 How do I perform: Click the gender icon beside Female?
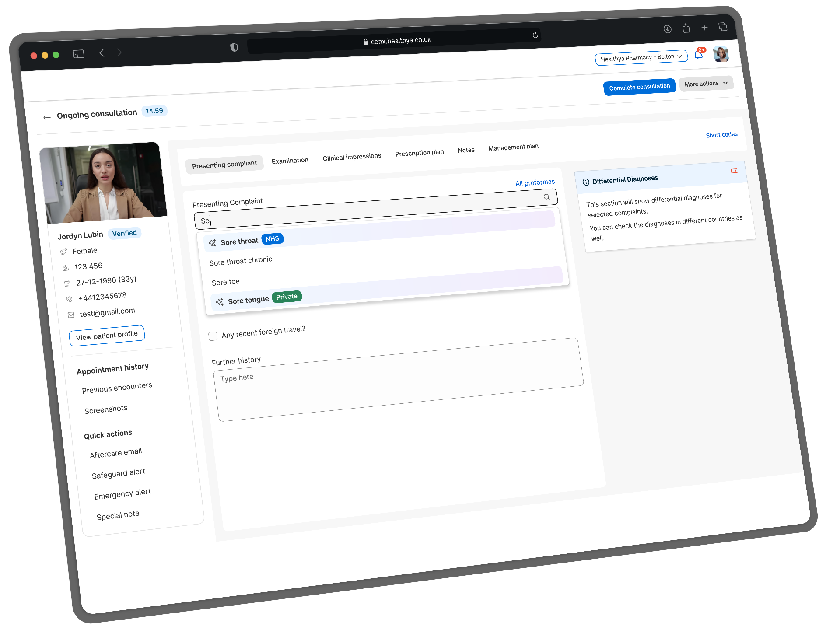pos(63,252)
